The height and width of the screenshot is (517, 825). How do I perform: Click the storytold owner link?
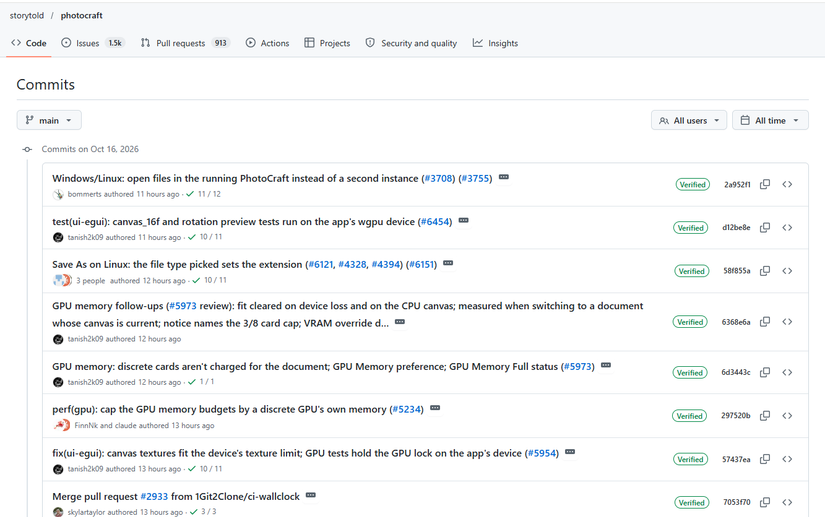pyautogui.click(x=27, y=16)
